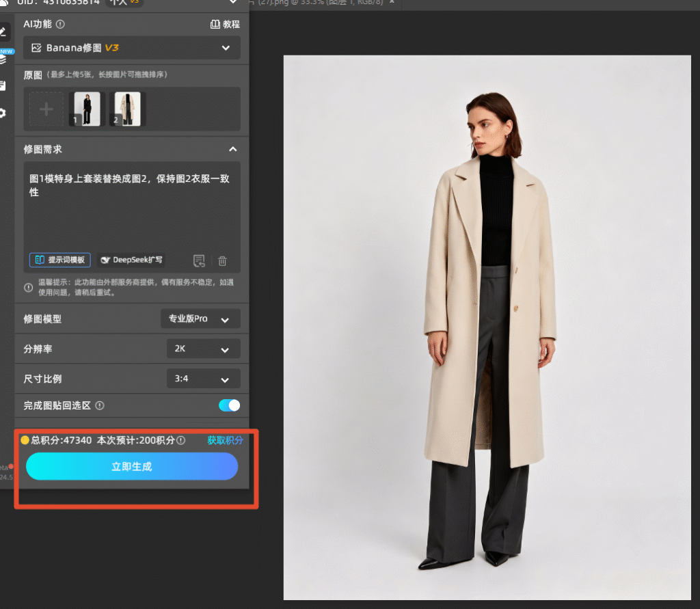
Task: Click the 立即生成 generate button
Action: [132, 467]
